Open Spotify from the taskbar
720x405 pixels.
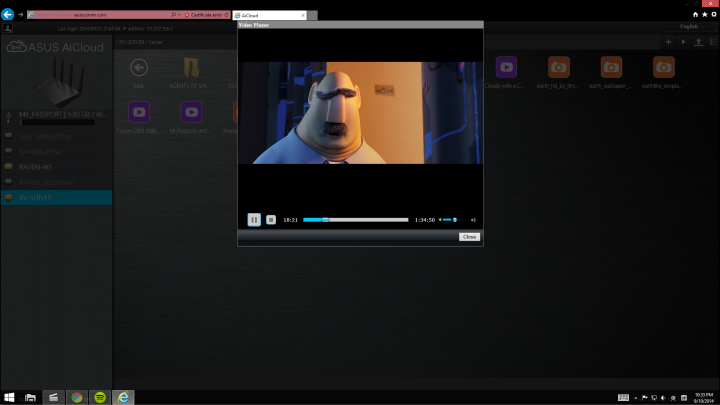click(x=100, y=397)
